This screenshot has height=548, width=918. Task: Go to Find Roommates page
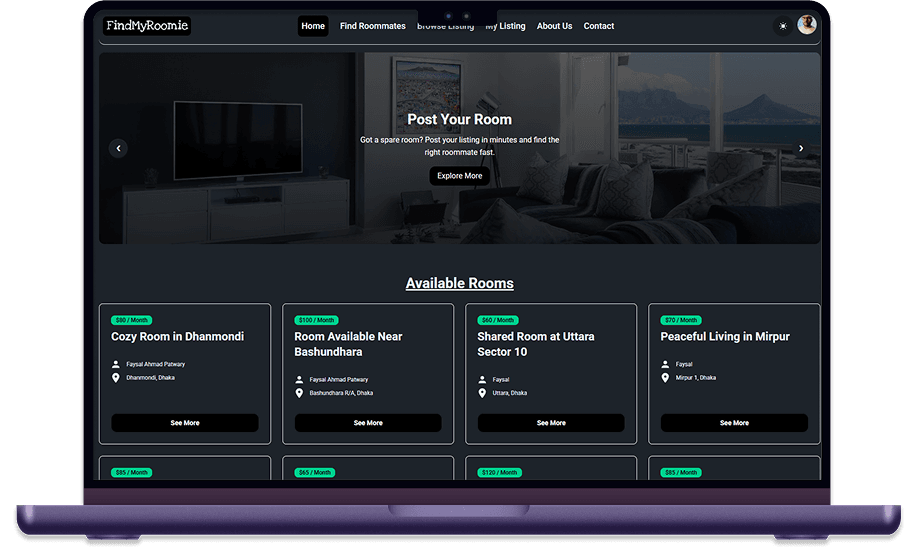click(372, 26)
